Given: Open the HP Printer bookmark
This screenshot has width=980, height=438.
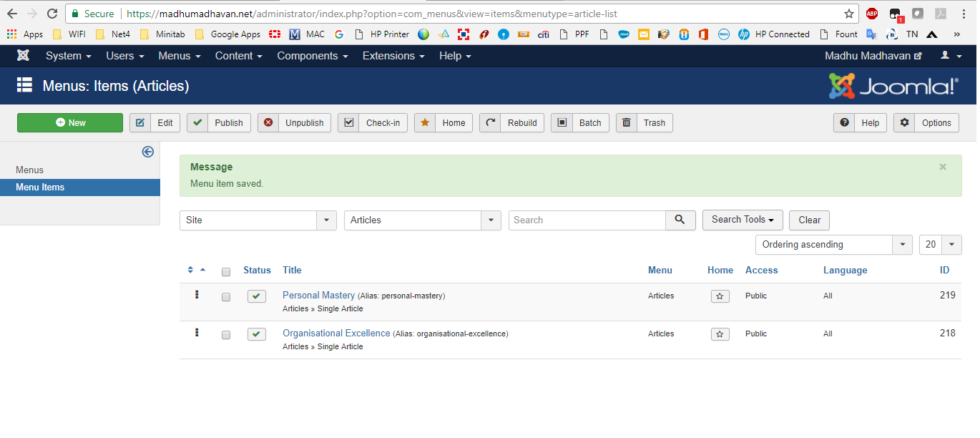Looking at the screenshot, I should (383, 34).
